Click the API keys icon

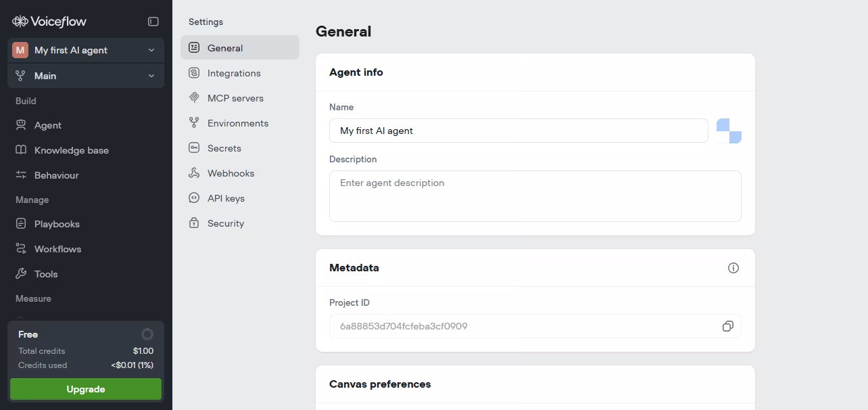(x=194, y=198)
